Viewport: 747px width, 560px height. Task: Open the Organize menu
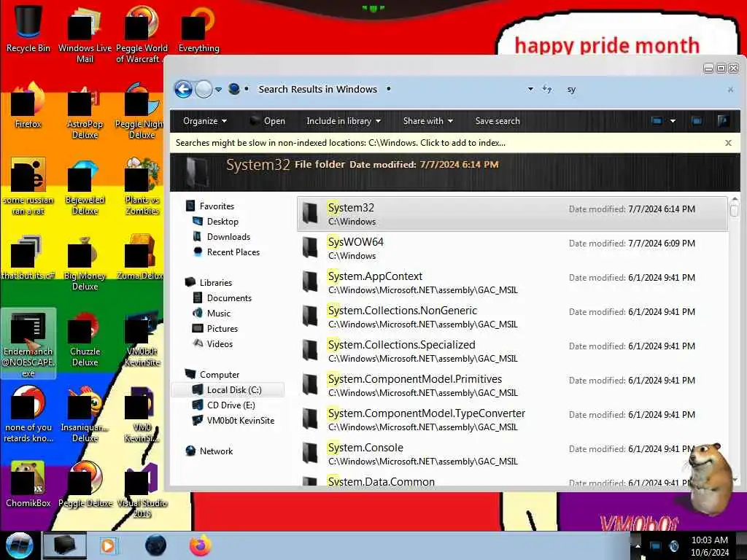[205, 121]
